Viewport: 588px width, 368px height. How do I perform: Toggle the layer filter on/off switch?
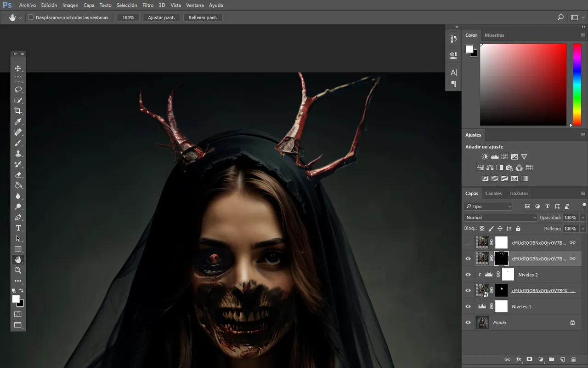tap(584, 206)
